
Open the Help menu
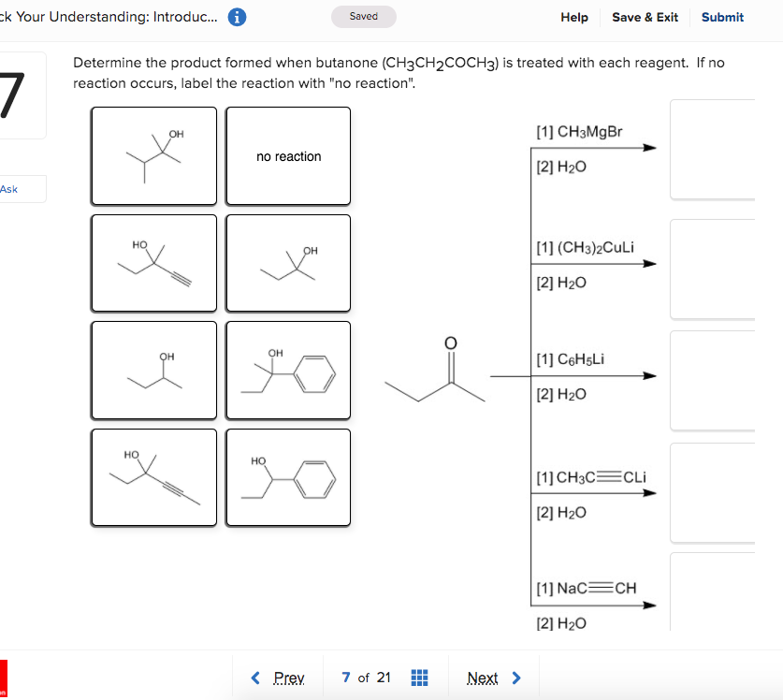[x=574, y=16]
